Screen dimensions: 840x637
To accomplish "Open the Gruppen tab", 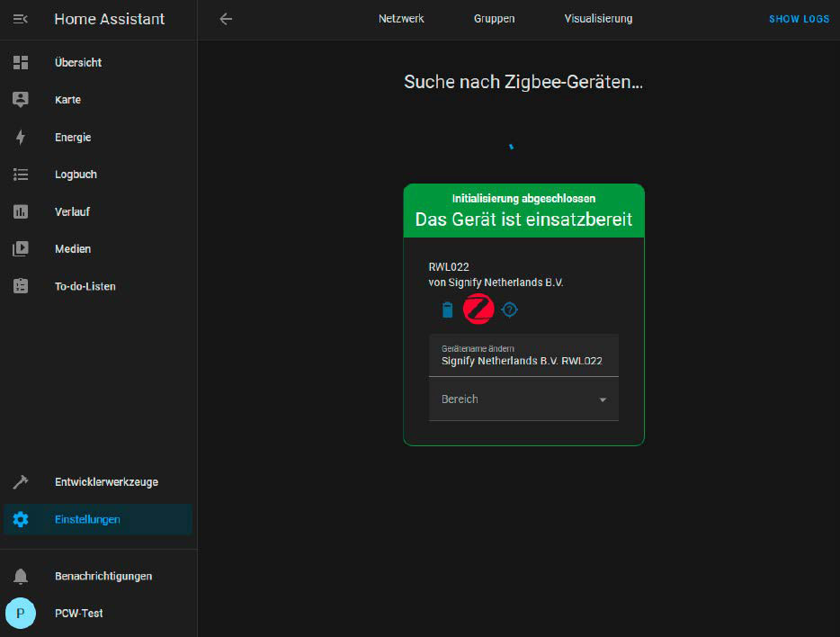I will [494, 18].
